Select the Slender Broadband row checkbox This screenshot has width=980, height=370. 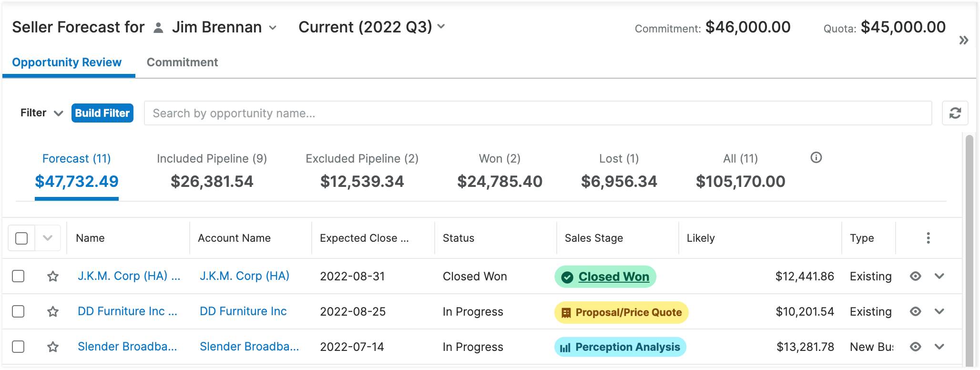pyautogui.click(x=18, y=347)
